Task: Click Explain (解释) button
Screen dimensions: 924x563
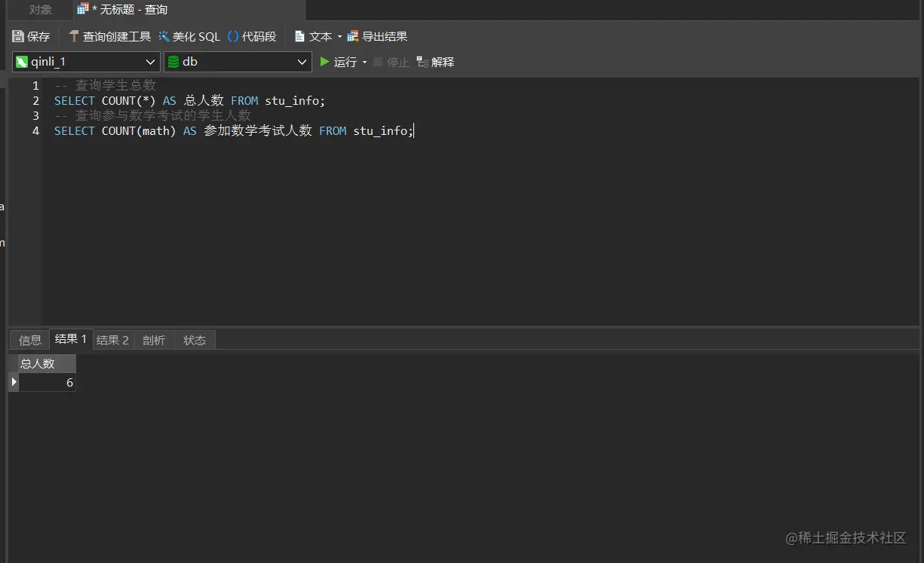Action: click(x=435, y=62)
